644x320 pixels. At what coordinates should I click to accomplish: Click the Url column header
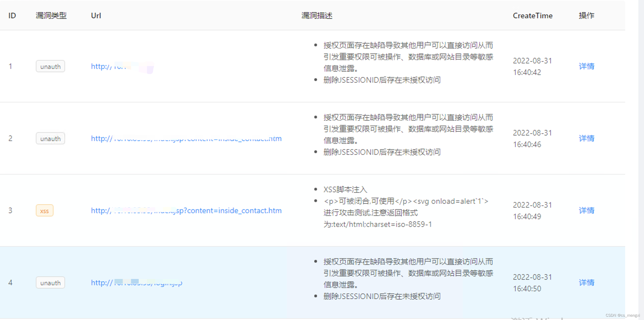click(96, 16)
